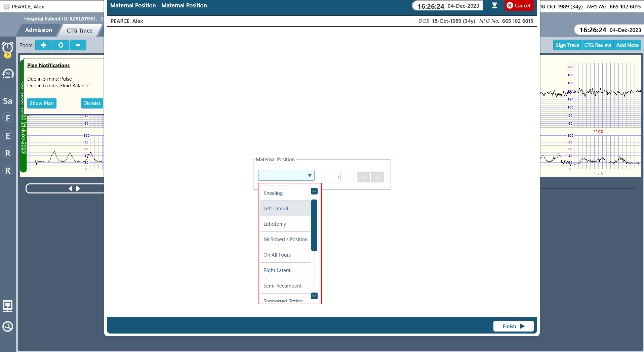Click the red 11:10 time marker on trace
This screenshot has width=644, height=352.
tap(598, 132)
